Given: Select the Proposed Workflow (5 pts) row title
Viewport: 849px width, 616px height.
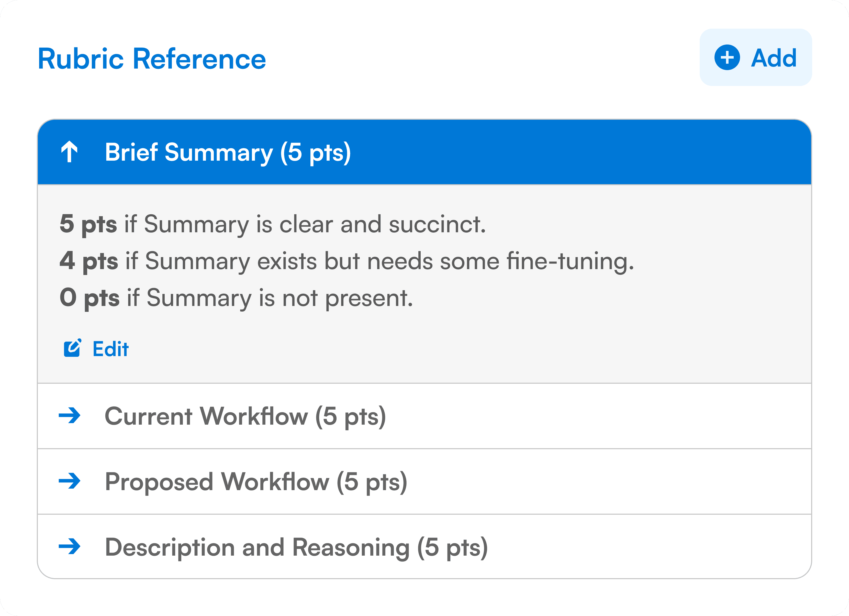Looking at the screenshot, I should point(256,481).
